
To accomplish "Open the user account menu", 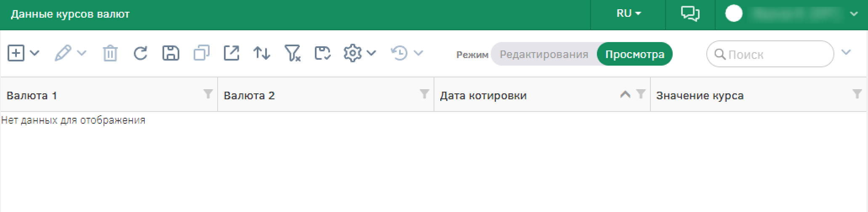I will [792, 14].
